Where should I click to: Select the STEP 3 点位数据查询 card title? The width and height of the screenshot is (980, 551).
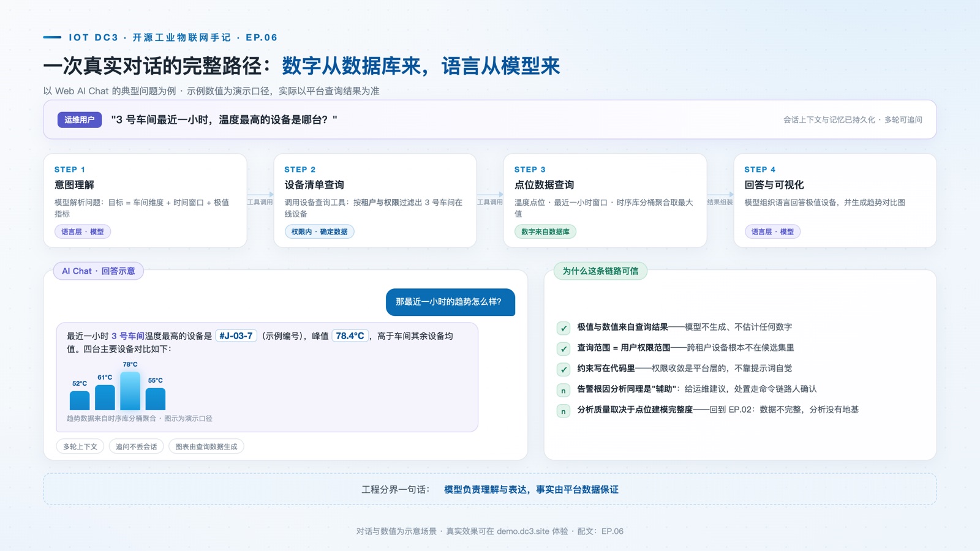tap(544, 184)
